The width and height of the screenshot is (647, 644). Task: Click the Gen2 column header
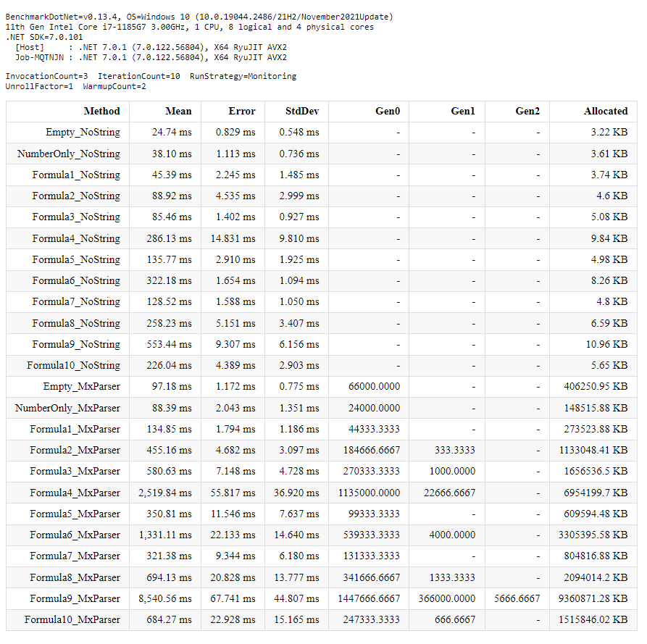click(x=527, y=111)
